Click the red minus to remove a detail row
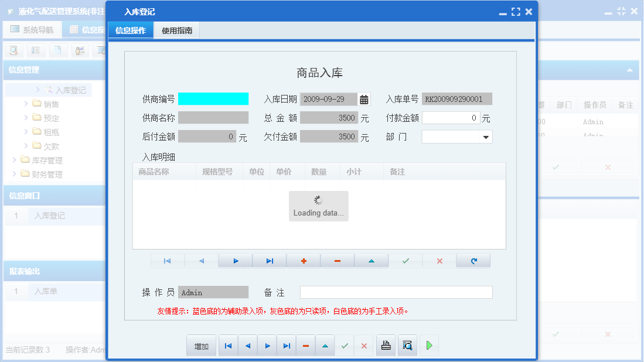Screen dimensions: 644x362 [337, 261]
